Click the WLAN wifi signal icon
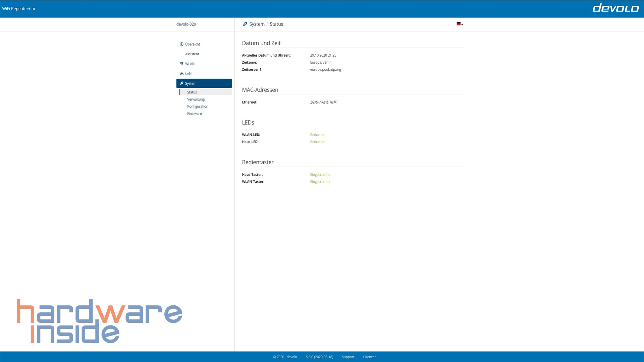 (182, 64)
